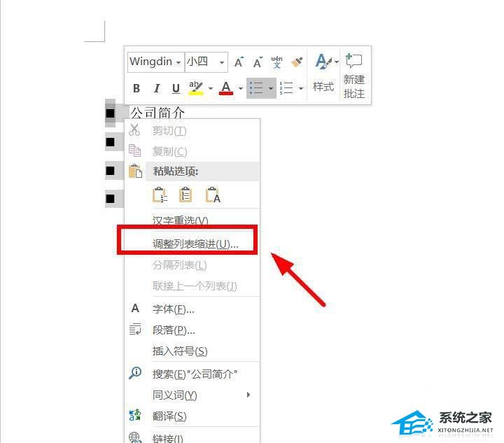Paste and continue list option
504x443 pixels.
(160, 195)
